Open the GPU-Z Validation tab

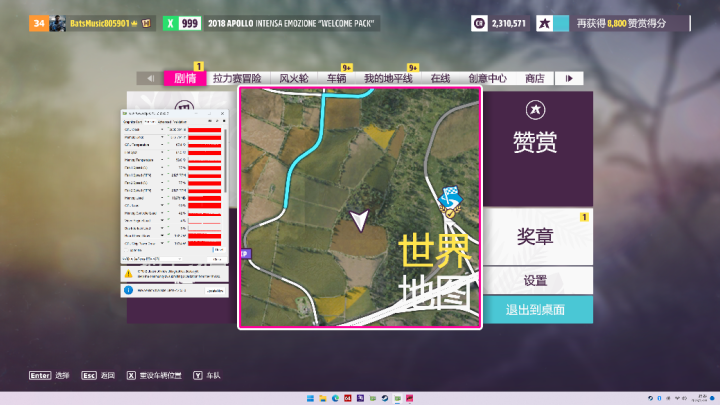pyautogui.click(x=180, y=121)
